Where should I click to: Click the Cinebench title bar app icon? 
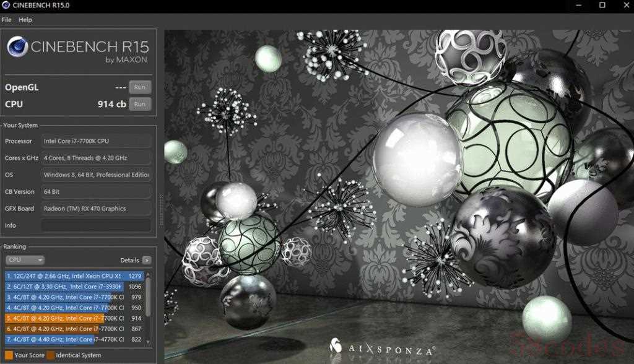(6, 5)
